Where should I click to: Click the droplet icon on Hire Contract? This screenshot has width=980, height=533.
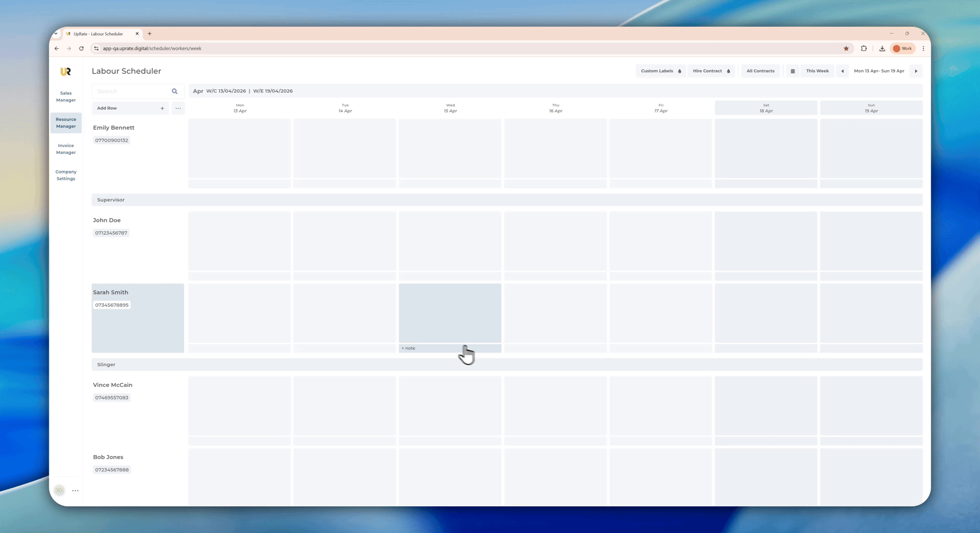tap(728, 71)
